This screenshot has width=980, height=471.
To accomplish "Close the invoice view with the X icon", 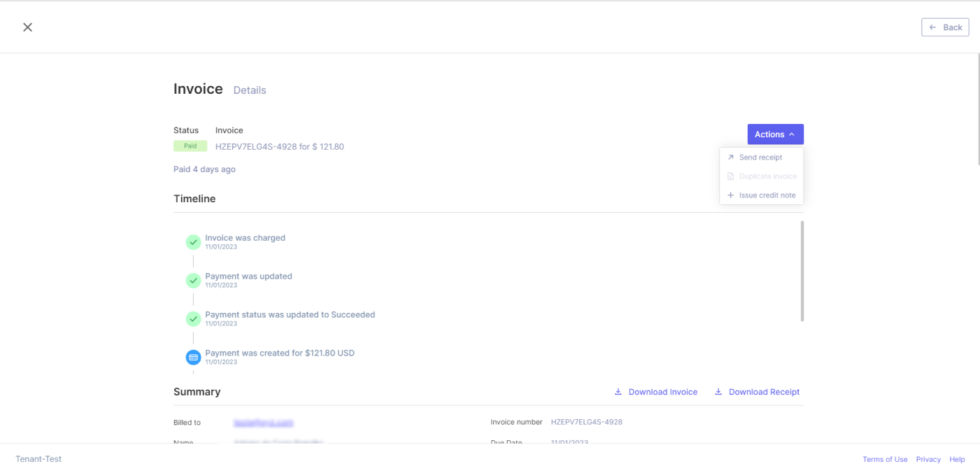I will pos(27,27).
